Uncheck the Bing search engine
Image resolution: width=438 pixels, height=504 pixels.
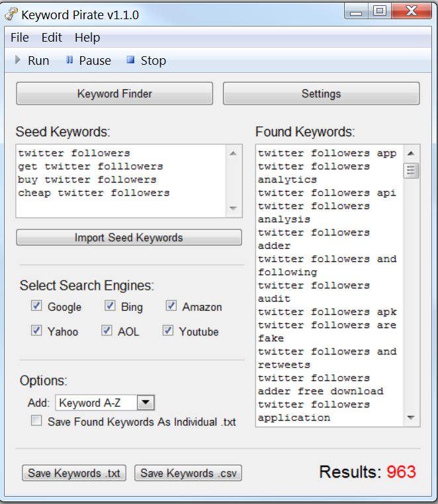[x=110, y=306]
